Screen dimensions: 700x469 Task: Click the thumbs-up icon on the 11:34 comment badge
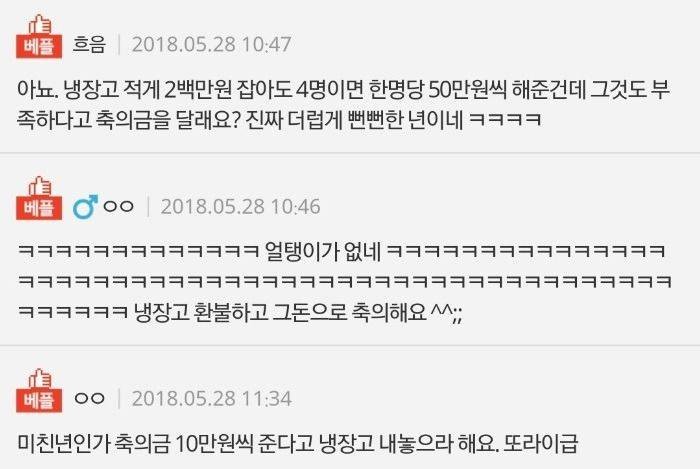pos(39,378)
